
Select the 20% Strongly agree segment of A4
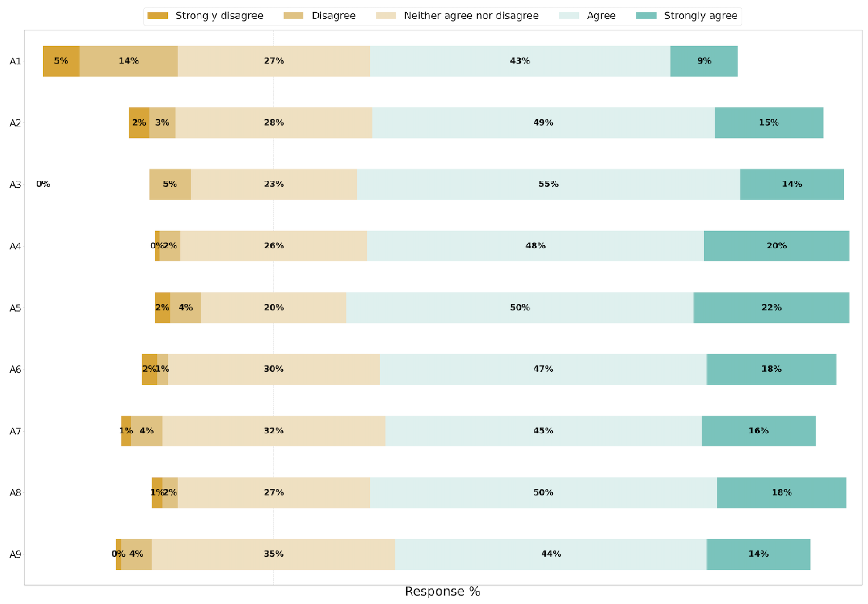pyautogui.click(x=776, y=246)
